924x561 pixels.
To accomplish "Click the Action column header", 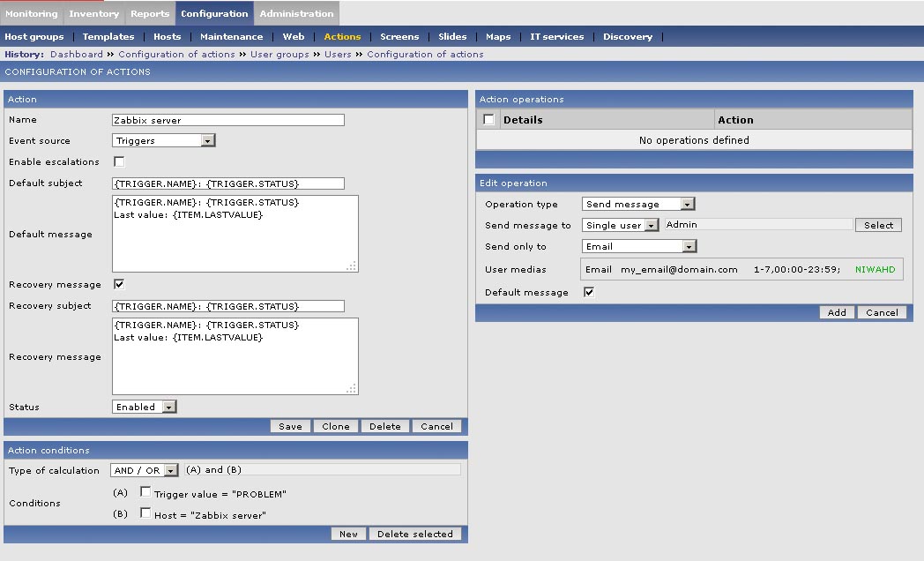I will click(x=735, y=120).
